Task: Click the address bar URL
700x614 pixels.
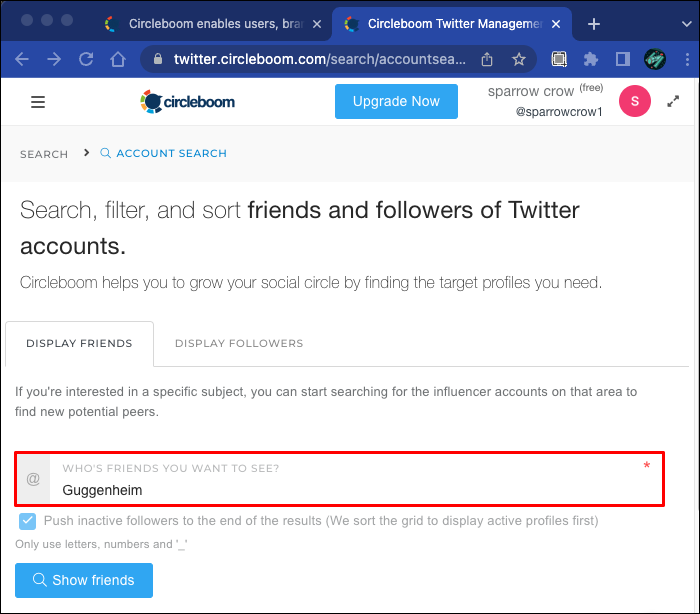Action: (320, 59)
